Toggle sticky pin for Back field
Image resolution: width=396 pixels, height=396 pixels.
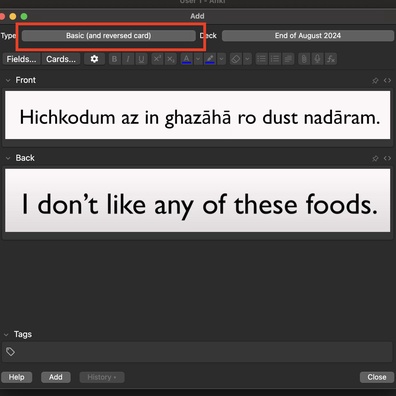375,158
